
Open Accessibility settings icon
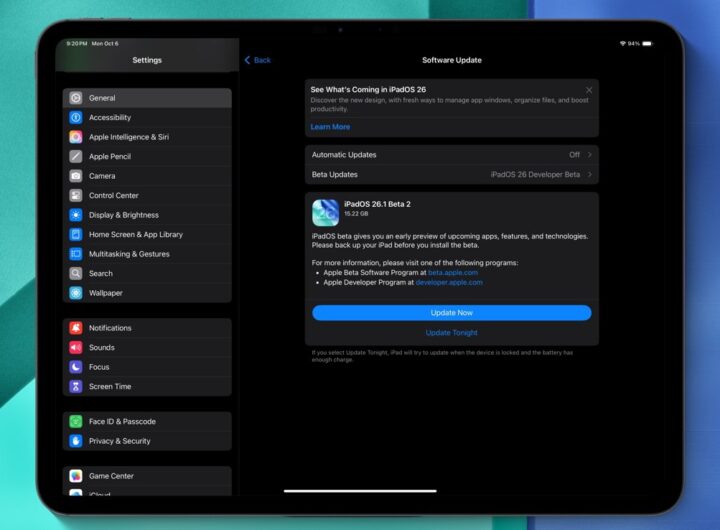click(76, 118)
